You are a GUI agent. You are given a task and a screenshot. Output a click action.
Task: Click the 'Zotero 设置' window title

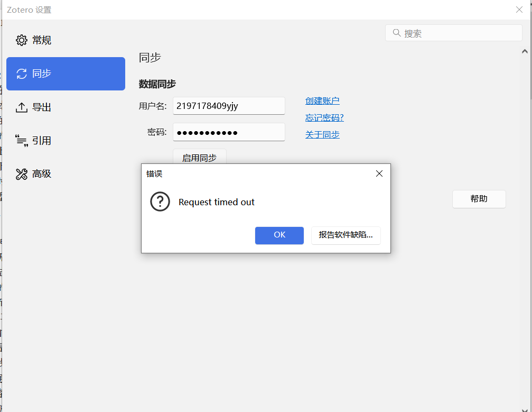(x=29, y=10)
